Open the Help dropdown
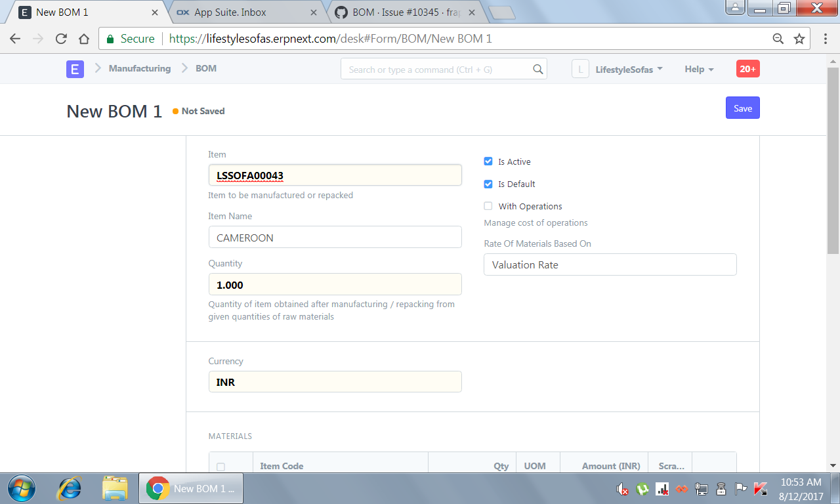 (698, 69)
